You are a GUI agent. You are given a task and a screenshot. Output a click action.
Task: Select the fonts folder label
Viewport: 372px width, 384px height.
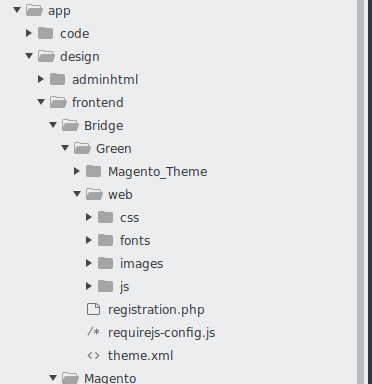pyautogui.click(x=135, y=240)
